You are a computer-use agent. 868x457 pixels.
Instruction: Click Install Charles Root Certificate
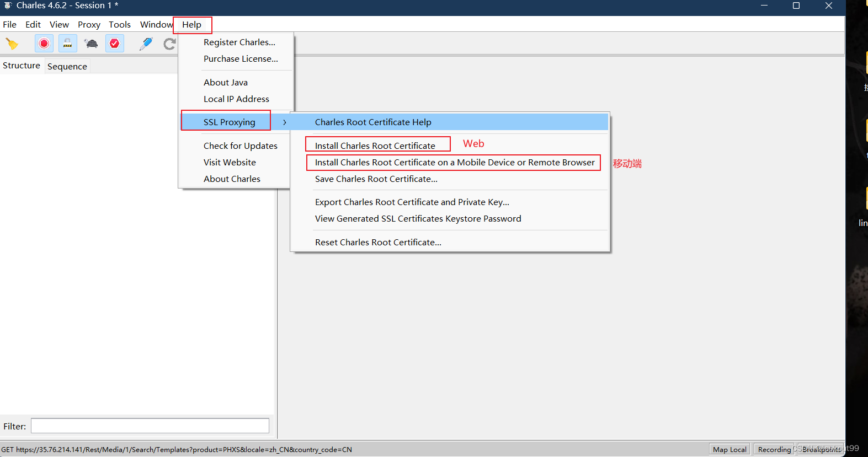tap(375, 146)
